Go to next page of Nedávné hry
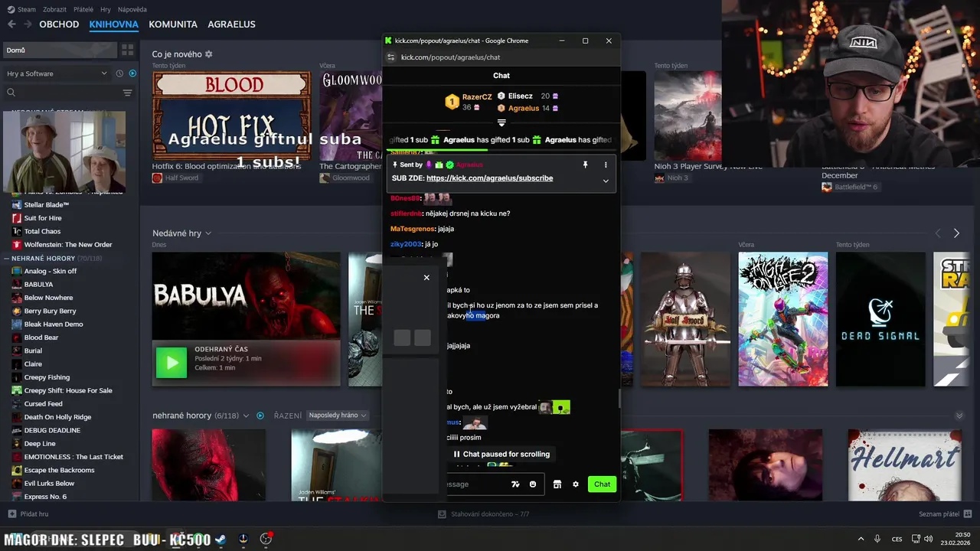 tap(956, 233)
